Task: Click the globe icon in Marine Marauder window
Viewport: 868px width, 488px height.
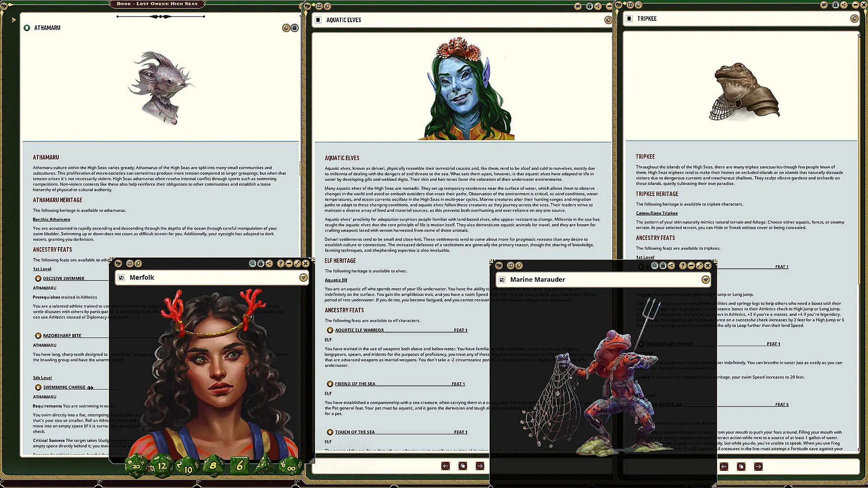Action: coord(499,265)
